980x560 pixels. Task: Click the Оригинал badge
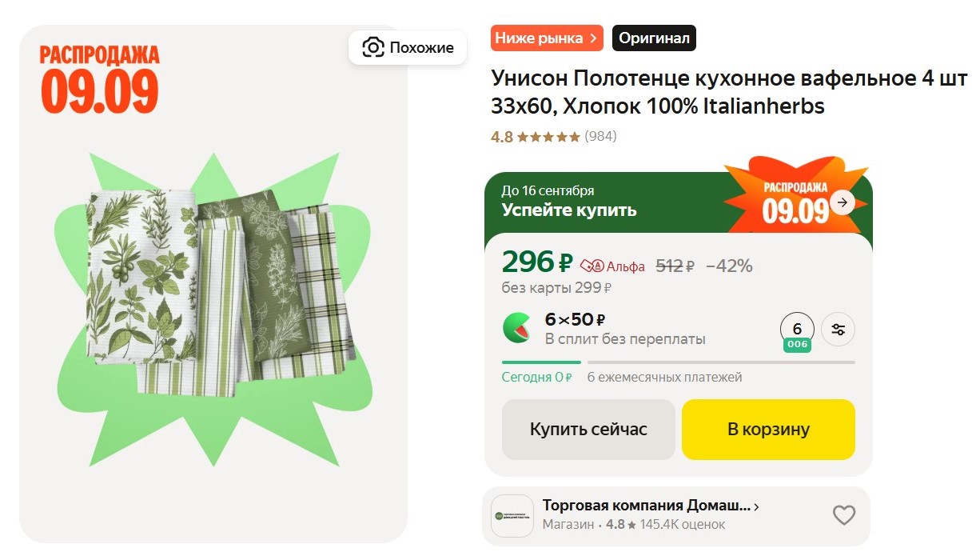click(654, 38)
